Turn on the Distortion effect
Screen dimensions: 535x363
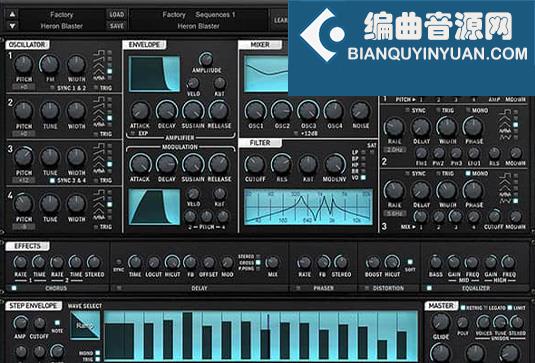coord(367,288)
